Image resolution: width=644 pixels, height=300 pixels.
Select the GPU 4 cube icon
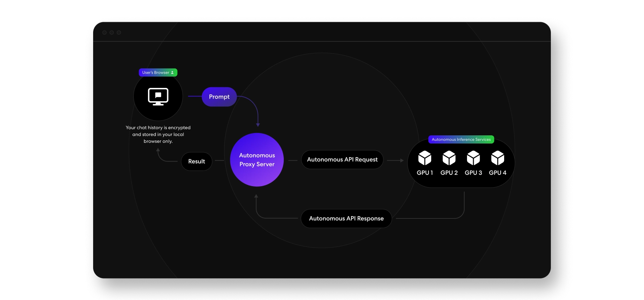[498, 158]
